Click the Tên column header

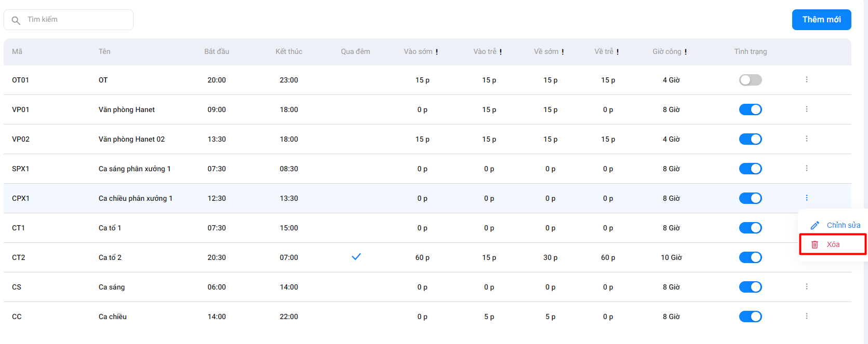tap(104, 51)
